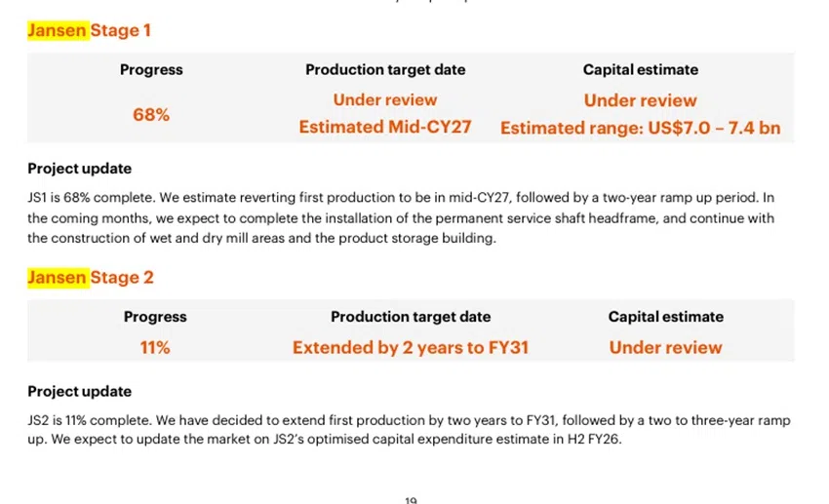This screenshot has height=504, width=829.
Task: Click the highlighted Jansen in Stage 2 heading
Action: coord(58,278)
